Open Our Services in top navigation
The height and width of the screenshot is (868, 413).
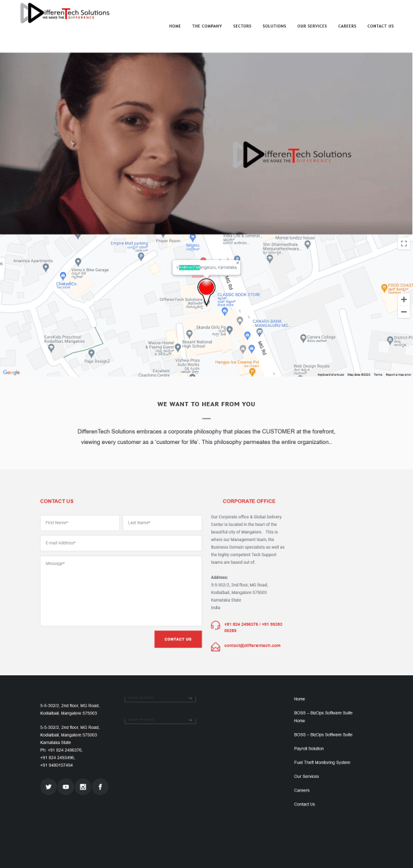pos(312,26)
